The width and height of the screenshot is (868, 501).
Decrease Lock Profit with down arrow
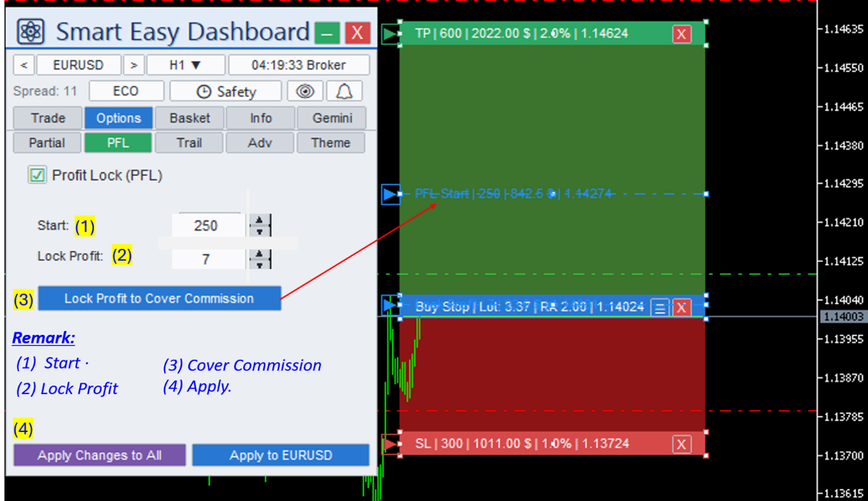point(260,265)
